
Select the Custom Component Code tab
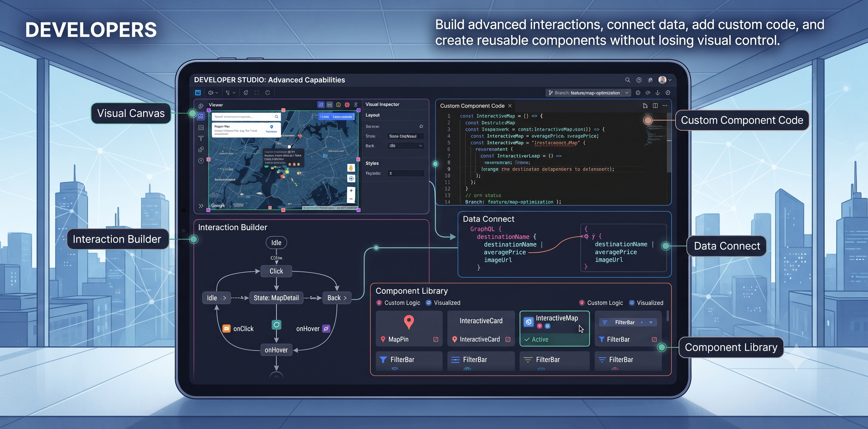pyautogui.click(x=472, y=106)
